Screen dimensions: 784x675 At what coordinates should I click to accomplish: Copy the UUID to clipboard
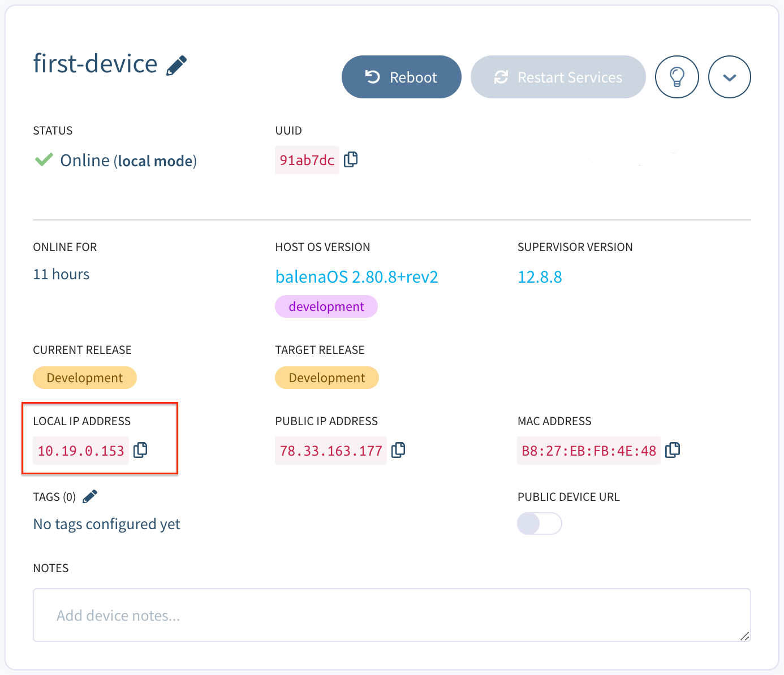[350, 159]
